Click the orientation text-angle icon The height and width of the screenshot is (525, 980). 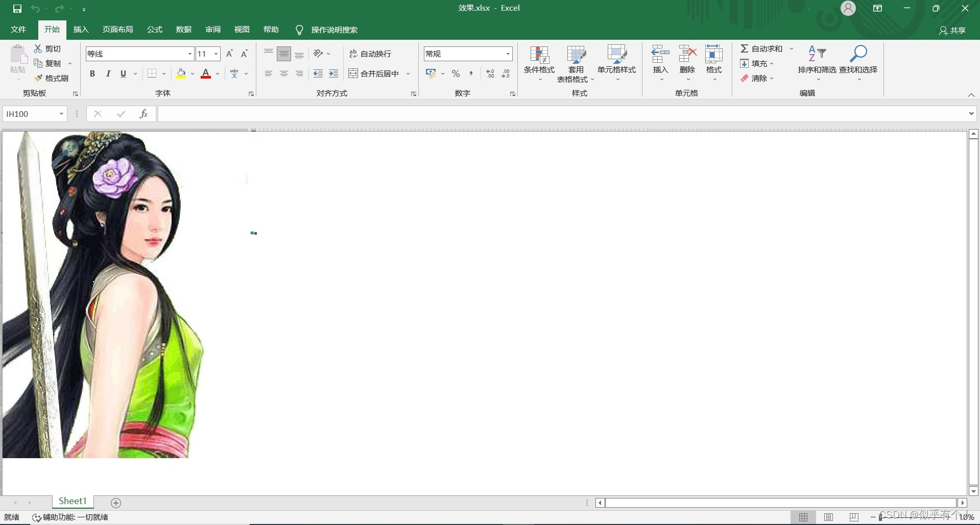pyautogui.click(x=318, y=54)
